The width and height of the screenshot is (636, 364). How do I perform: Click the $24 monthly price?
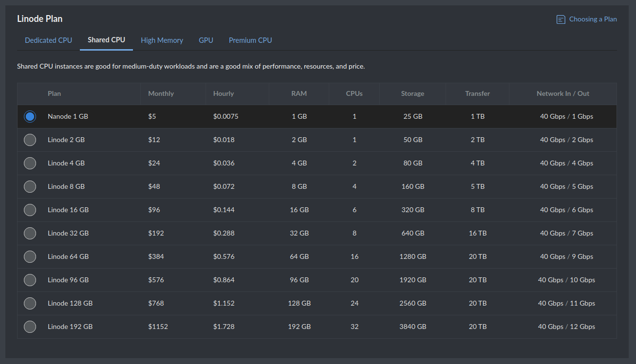[x=154, y=164]
